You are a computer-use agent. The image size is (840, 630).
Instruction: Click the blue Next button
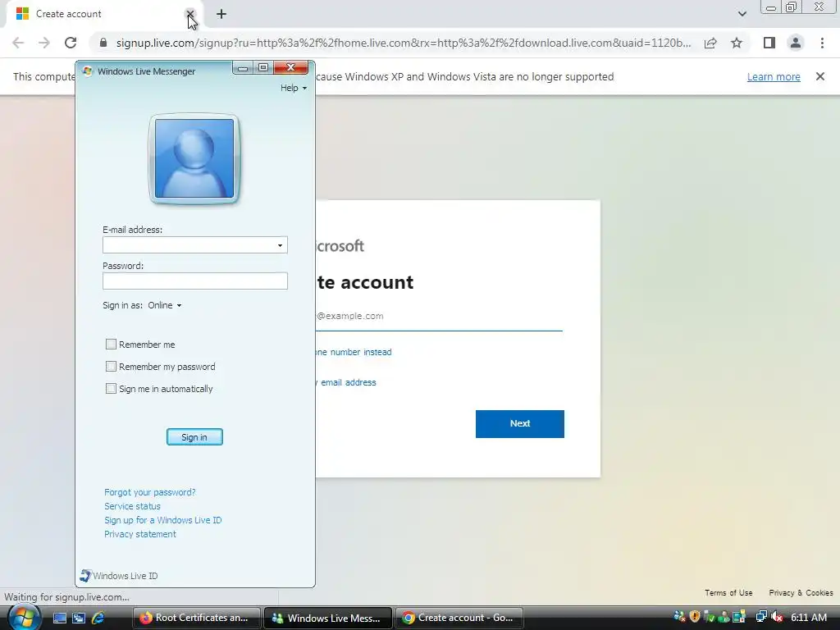[x=519, y=424]
